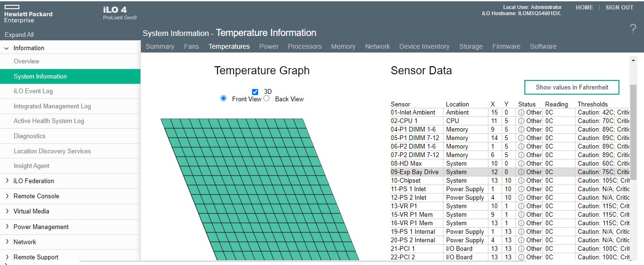
Task: Click the green temperature graph grid
Action: pyautogui.click(x=260, y=189)
